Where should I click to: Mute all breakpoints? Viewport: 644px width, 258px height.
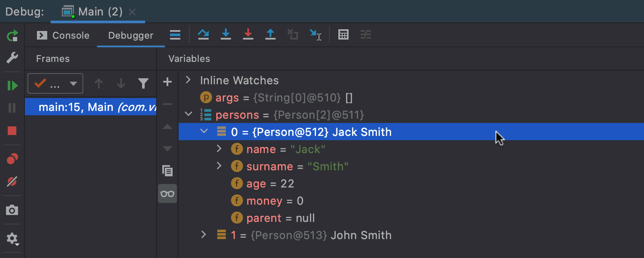click(x=12, y=181)
